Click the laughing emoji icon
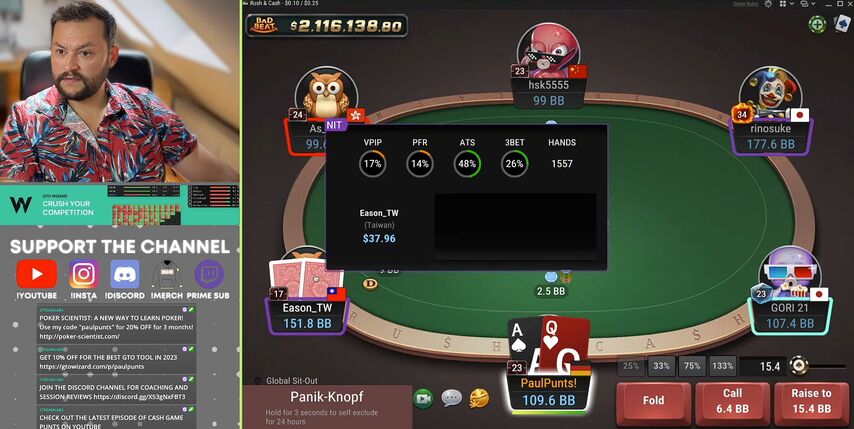Viewport: 854px width, 429px height. tap(479, 399)
